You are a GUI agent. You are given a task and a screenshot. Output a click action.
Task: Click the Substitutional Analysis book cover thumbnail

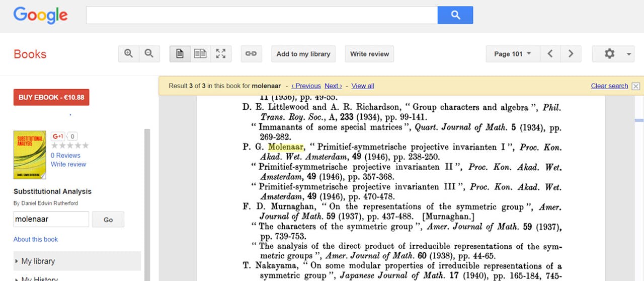[30, 155]
